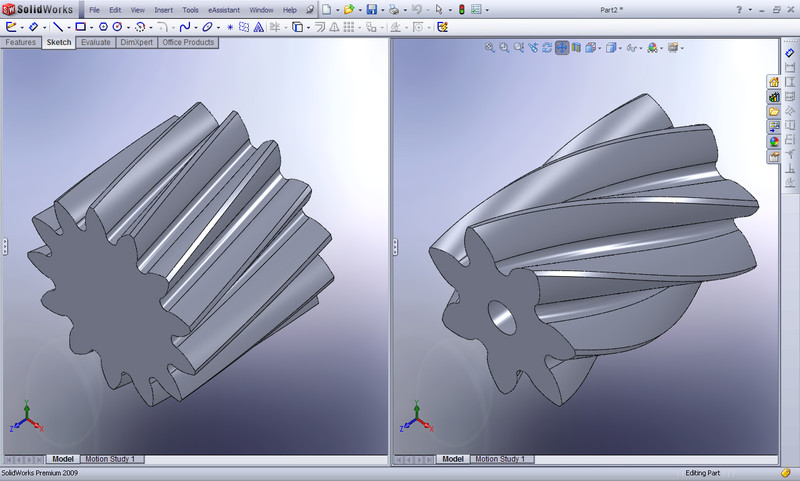This screenshot has height=481, width=800.
Task: Expand the Hide/Show Items dropdown
Action: (x=641, y=47)
